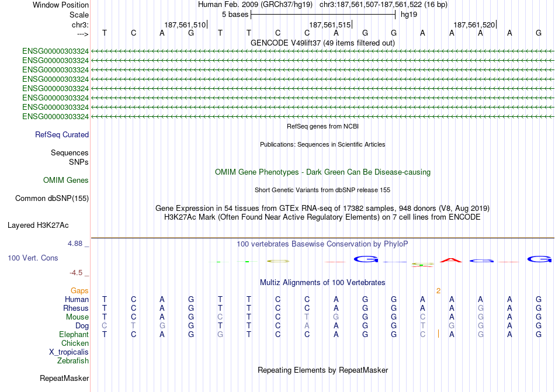Image resolution: width=555 pixels, height=392 pixels.
Task: Click the GTEx 'Gene Expression in 54 tissues' title
Action: pos(322,209)
